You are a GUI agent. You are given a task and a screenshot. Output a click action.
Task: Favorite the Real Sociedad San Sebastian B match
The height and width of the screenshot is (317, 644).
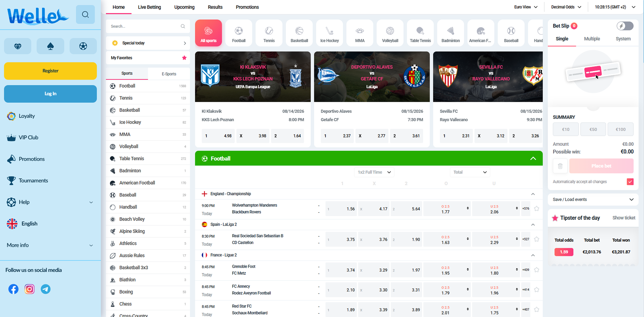click(537, 239)
